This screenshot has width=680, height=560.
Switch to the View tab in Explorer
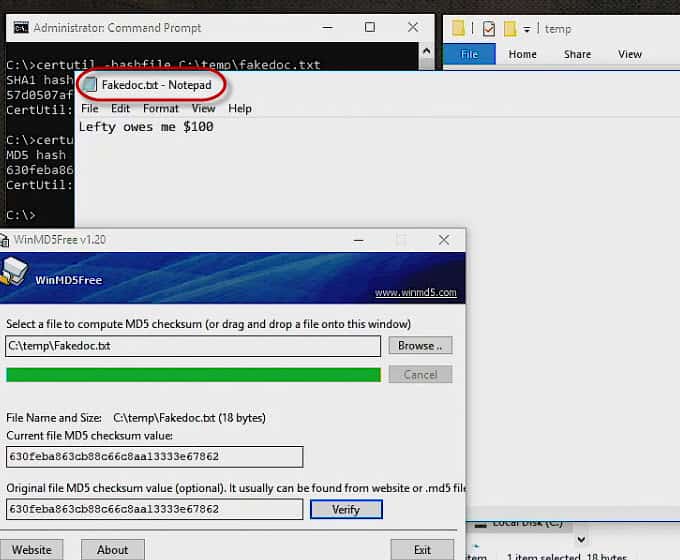point(630,54)
